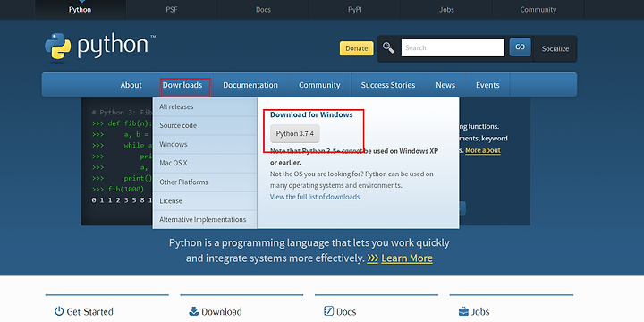The image size is (644, 322).
Task: Open About in main navigation
Action: pyautogui.click(x=131, y=85)
